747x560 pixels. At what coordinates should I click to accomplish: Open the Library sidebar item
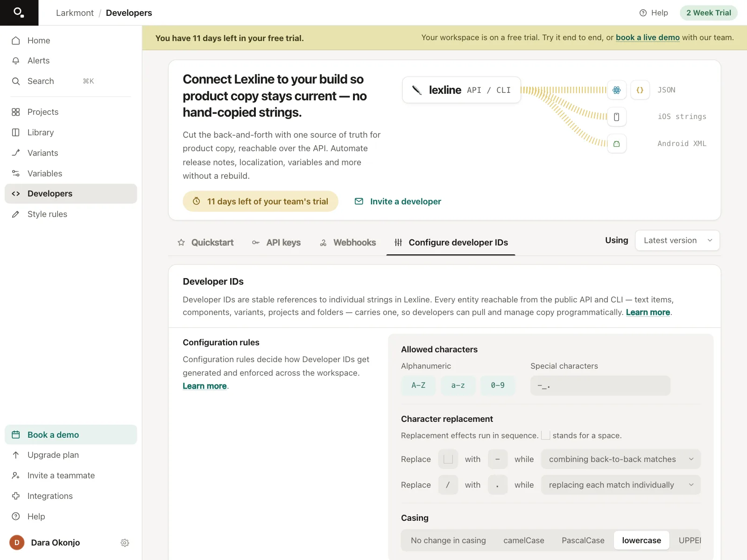coord(71,133)
